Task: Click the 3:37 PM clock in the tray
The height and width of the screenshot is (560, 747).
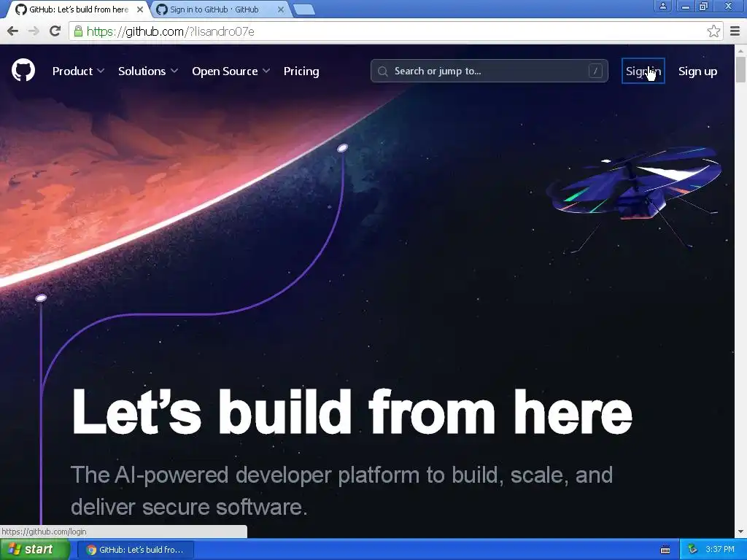Action: click(720, 550)
